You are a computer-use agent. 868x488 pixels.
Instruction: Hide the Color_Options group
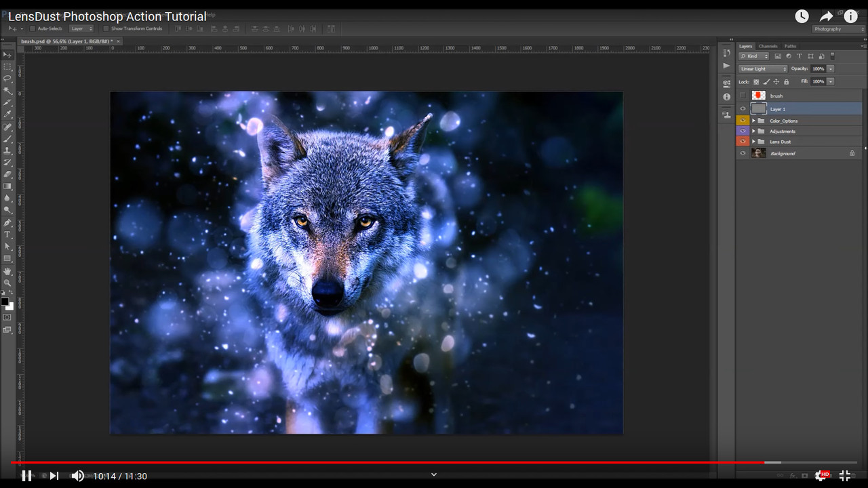coord(743,121)
